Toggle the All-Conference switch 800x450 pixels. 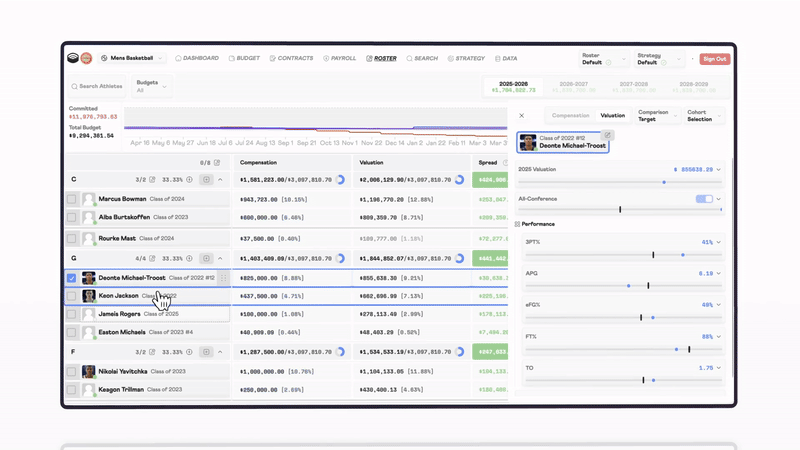[705, 199]
